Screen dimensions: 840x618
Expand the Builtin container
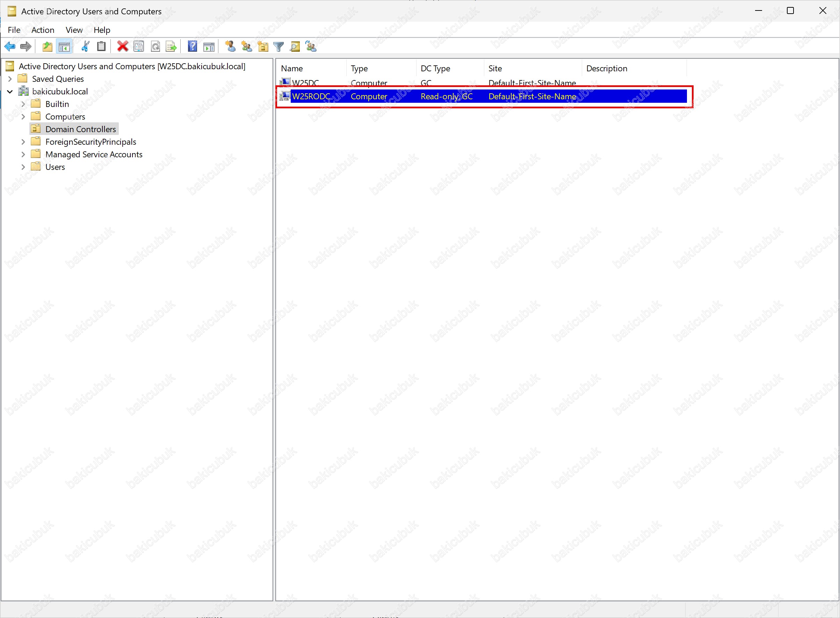pyautogui.click(x=23, y=104)
